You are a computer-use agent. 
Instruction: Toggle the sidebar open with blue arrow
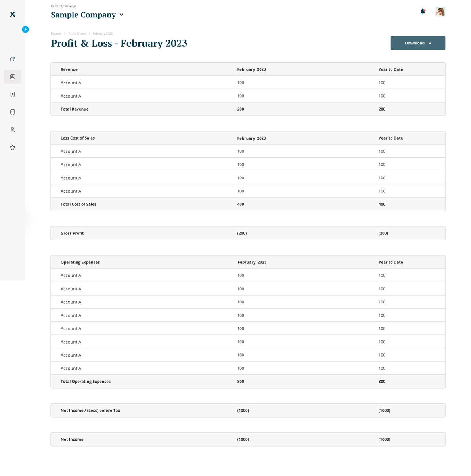25,29
